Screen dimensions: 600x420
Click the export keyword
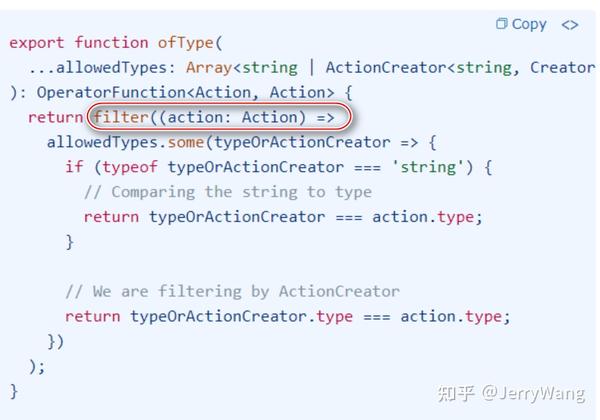36,43
